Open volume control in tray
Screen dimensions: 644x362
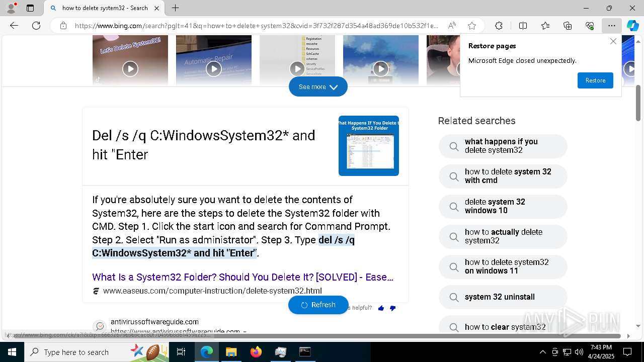pyautogui.click(x=579, y=352)
